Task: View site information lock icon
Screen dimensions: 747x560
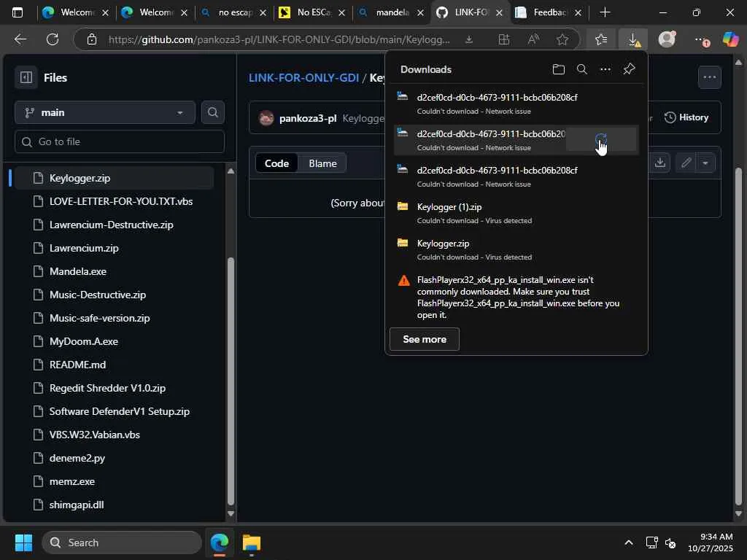Action: click(92, 39)
